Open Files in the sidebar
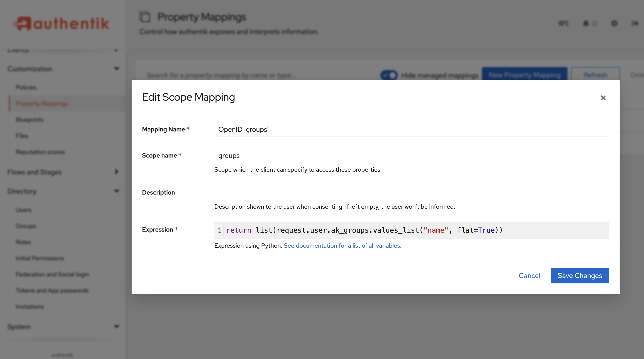 pos(22,136)
